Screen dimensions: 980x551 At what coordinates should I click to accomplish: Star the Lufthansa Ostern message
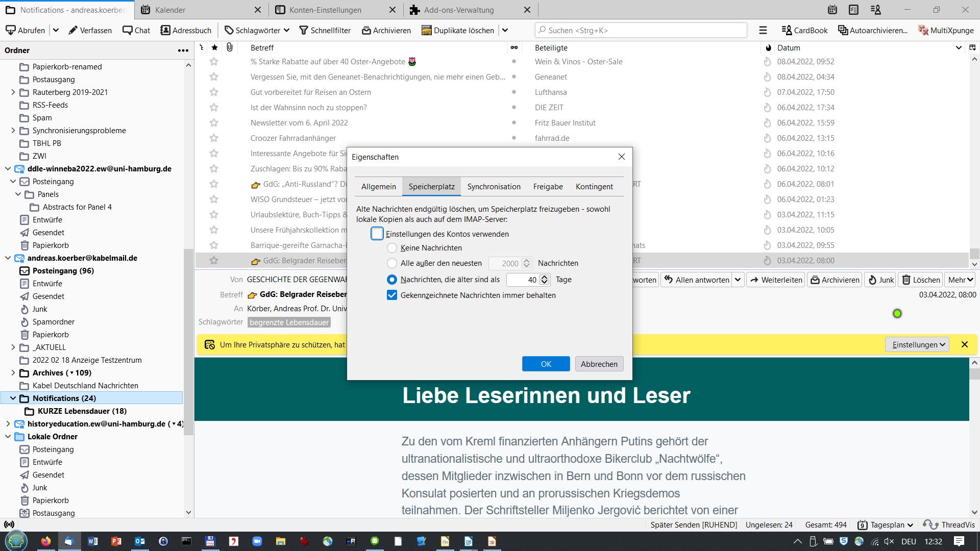tap(214, 92)
